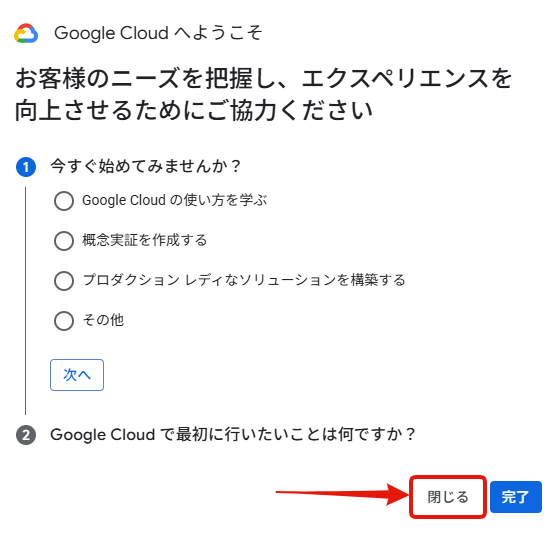Expand step 2 'Google Cloud で最初に行いたいことは何ですか？'

233,435
